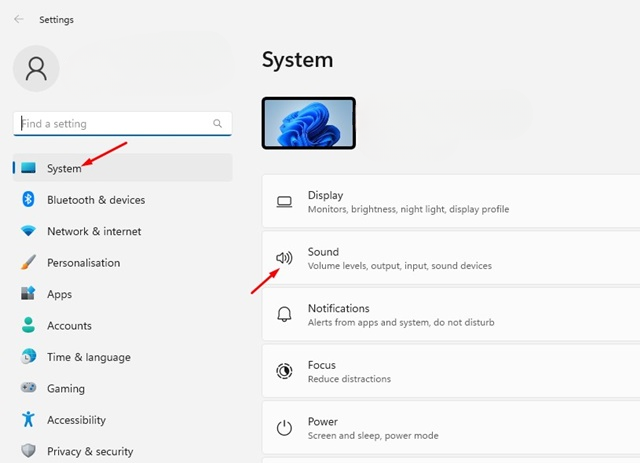Click 'Monitors, brightness, night light, display profile' text

pyautogui.click(x=408, y=209)
